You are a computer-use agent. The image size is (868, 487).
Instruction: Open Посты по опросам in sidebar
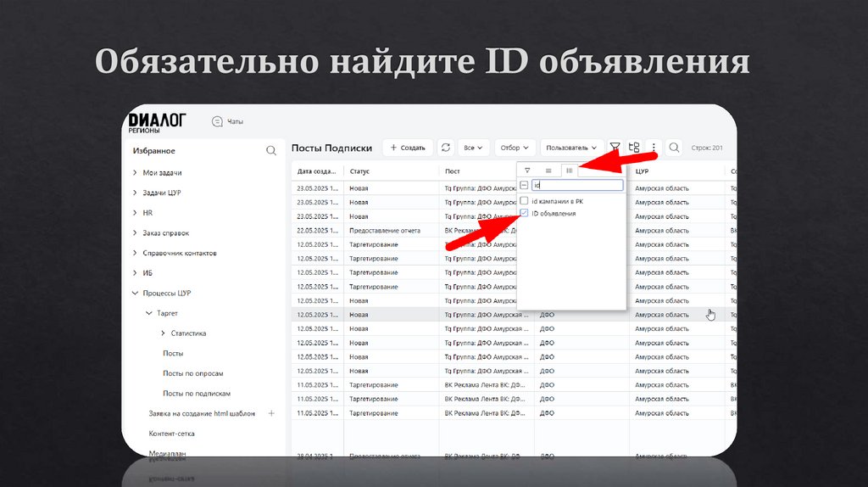[192, 373]
